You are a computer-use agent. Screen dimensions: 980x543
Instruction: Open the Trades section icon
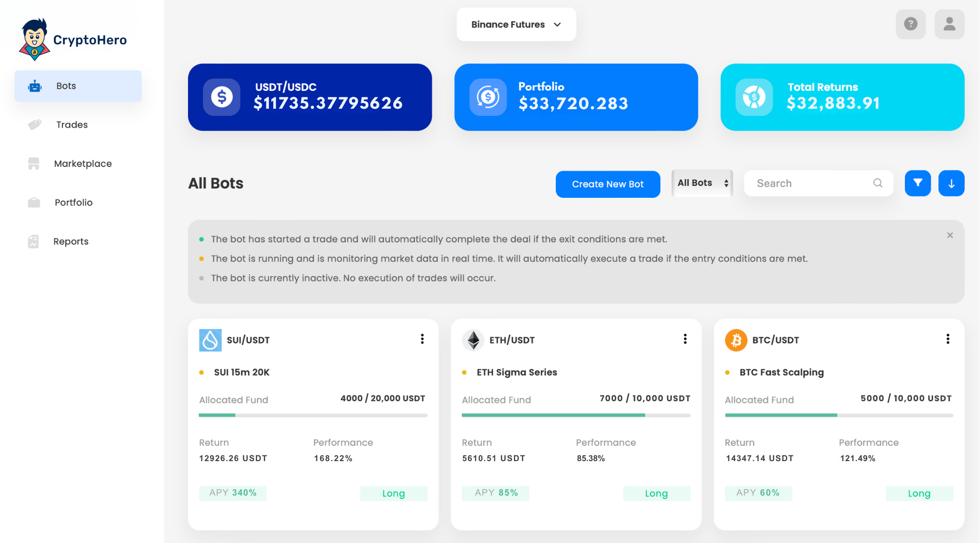pos(33,124)
